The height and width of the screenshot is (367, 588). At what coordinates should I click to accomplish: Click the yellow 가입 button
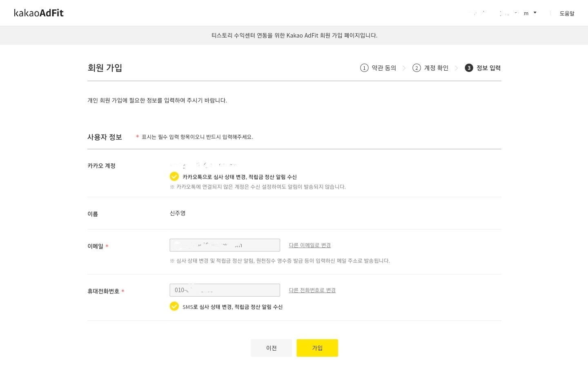(x=317, y=348)
